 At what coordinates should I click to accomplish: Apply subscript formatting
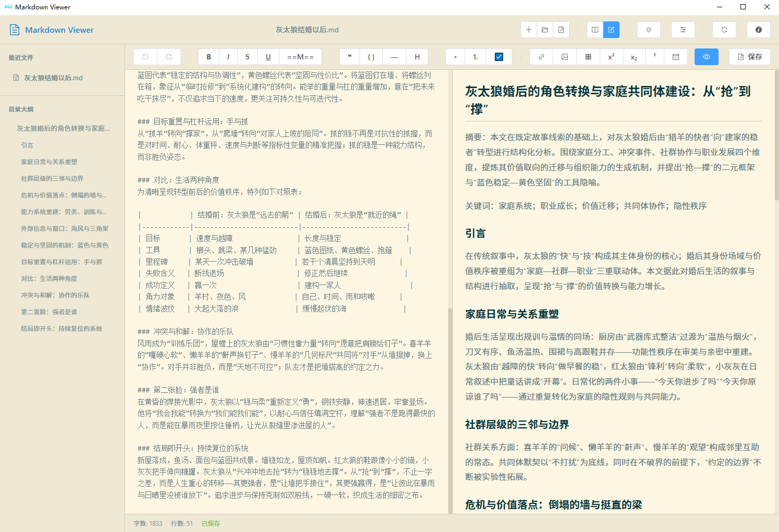pyautogui.click(x=634, y=57)
